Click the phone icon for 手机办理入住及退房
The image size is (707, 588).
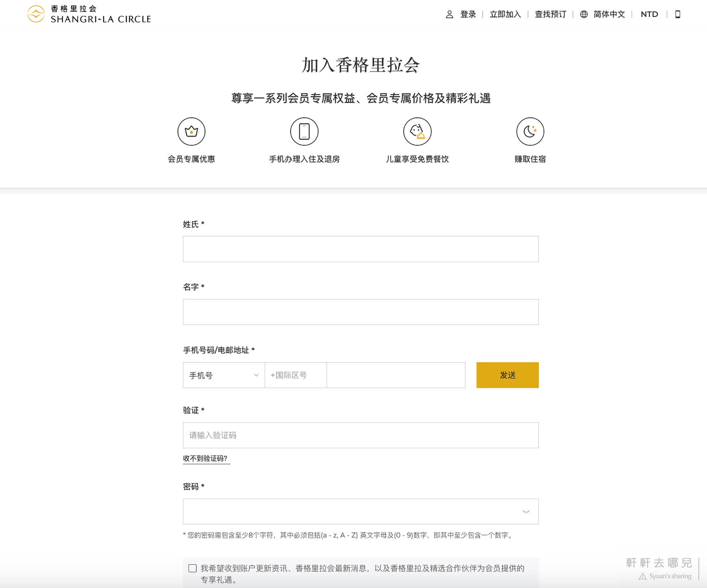point(304,132)
